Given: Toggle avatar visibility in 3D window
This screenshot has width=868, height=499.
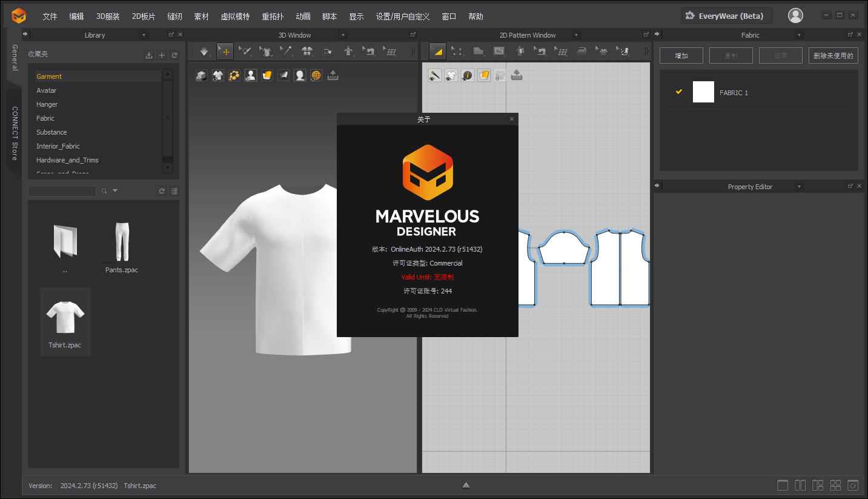Looking at the screenshot, I should click(x=251, y=75).
